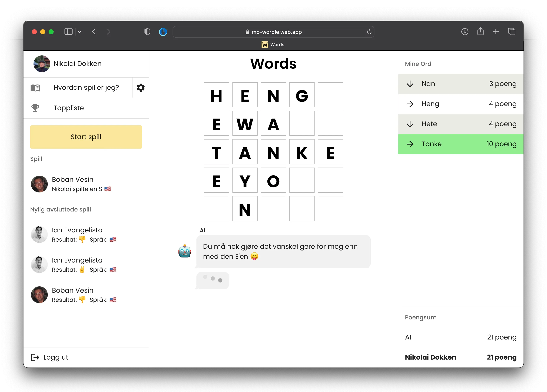Viewport: 547px width, 392px height.
Task: Click the log out icon beside Logg ut
Action: pyautogui.click(x=35, y=357)
